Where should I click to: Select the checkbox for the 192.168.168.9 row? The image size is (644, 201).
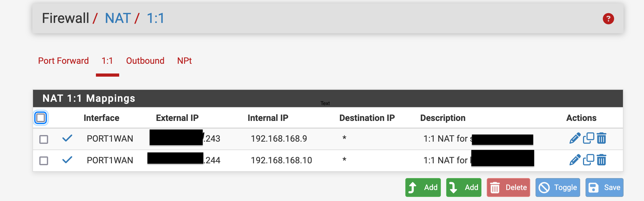tap(44, 139)
